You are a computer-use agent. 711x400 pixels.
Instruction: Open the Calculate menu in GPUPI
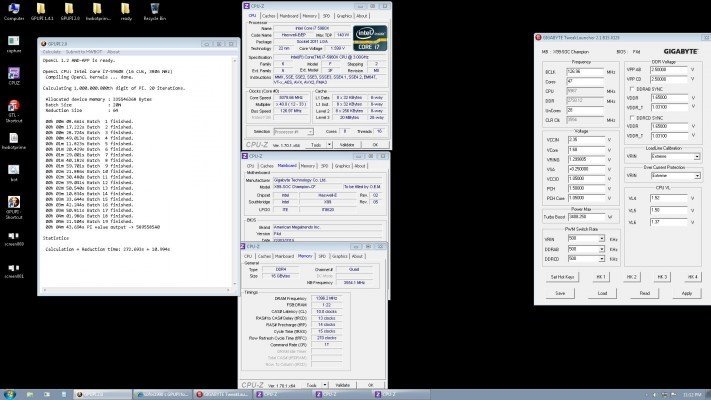point(52,52)
